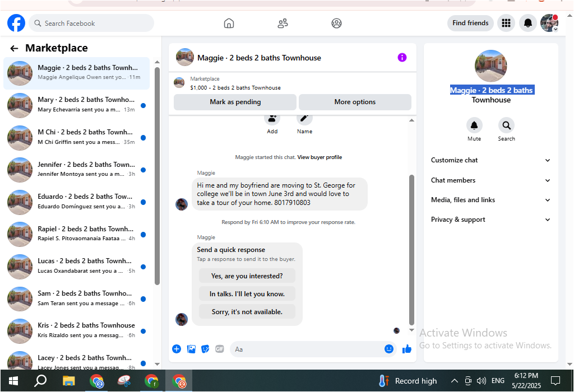The height and width of the screenshot is (392, 574).
Task: Expand the Customize chat section
Action: (x=490, y=160)
